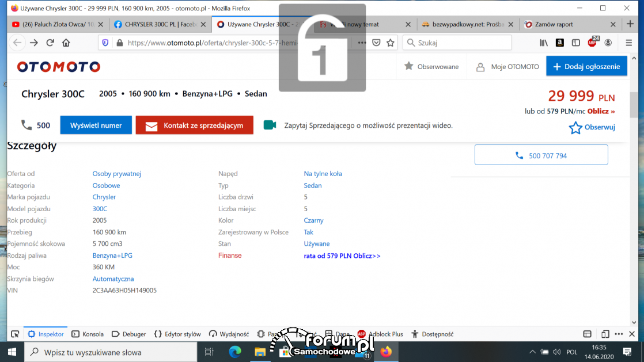Screen dimensions: 644x362
Task: Show hidden system tray icons
Action: (532, 352)
